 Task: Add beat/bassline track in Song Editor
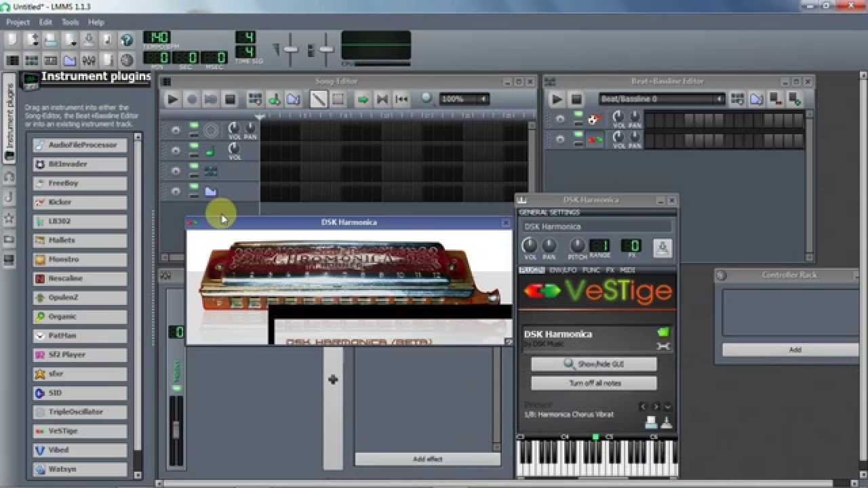pos(255,100)
